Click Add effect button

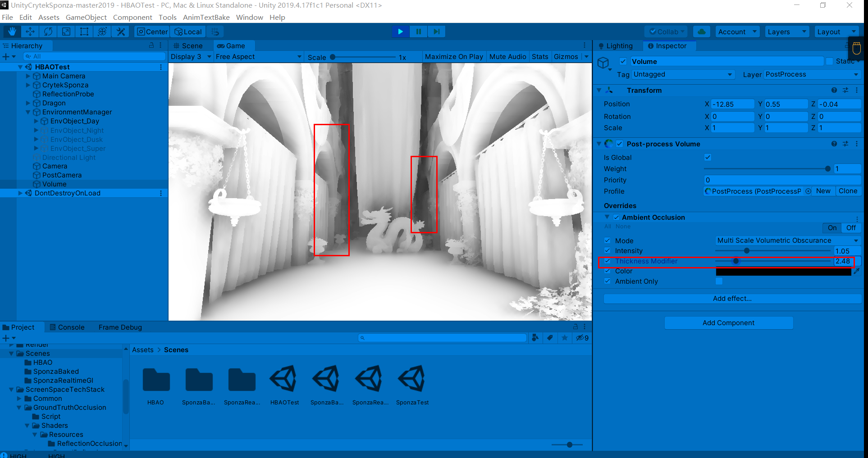(x=732, y=299)
